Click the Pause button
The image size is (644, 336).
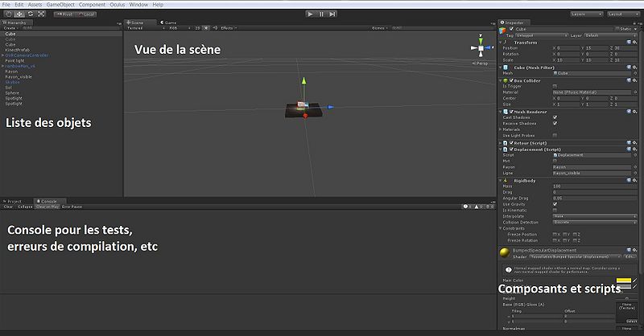322,14
